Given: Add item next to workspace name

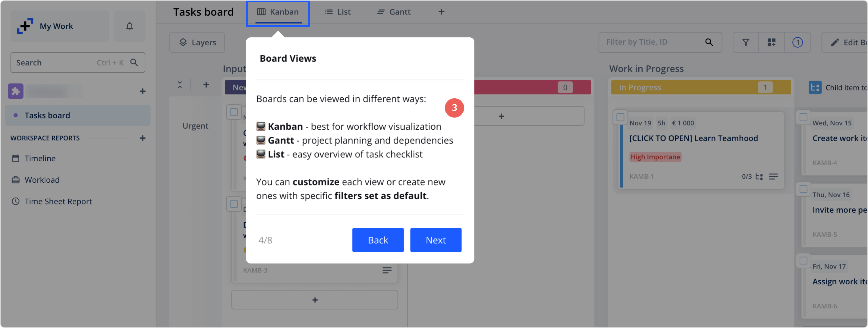Looking at the screenshot, I should (143, 91).
